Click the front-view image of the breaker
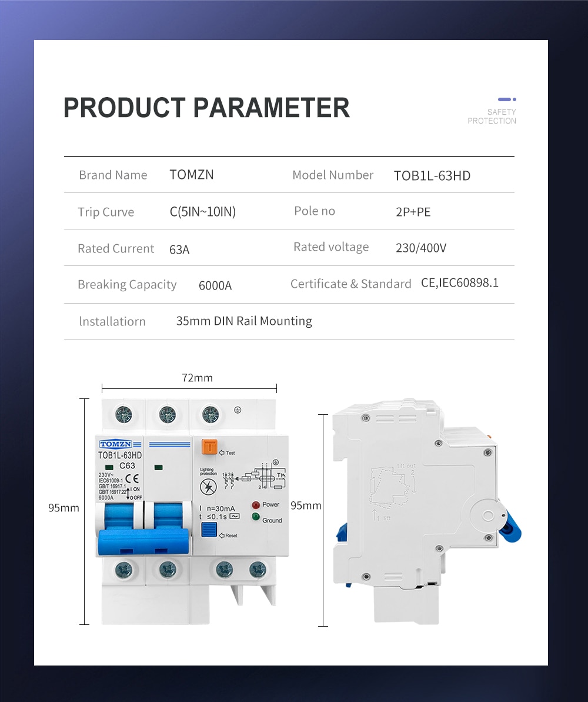 click(x=192, y=511)
